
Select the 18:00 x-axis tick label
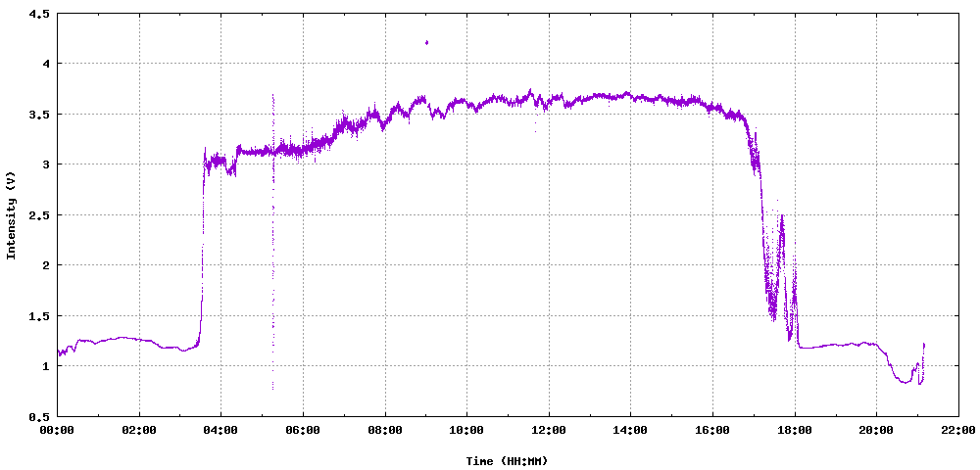coord(795,429)
